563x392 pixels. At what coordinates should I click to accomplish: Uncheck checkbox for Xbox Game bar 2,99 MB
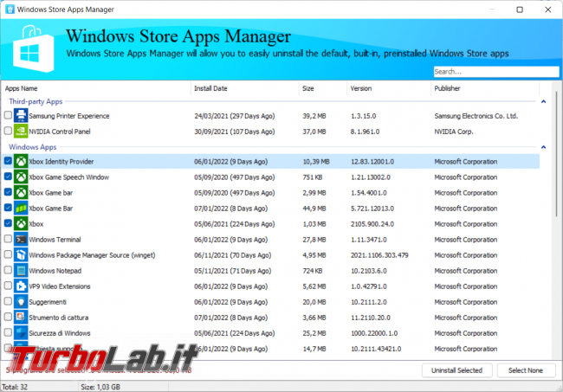[x=8, y=192]
